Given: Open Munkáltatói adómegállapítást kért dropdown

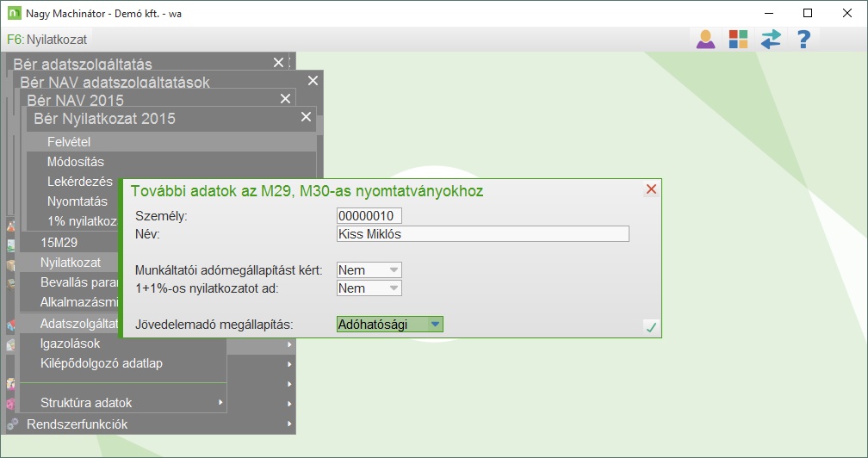Looking at the screenshot, I should click(x=369, y=270).
